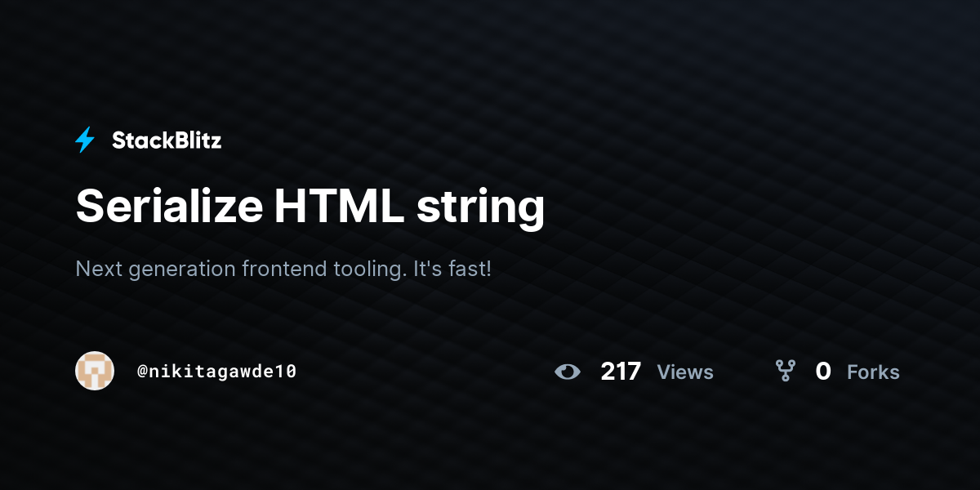Click the Next generation frontend tooling description
980x490 pixels.
point(283,268)
